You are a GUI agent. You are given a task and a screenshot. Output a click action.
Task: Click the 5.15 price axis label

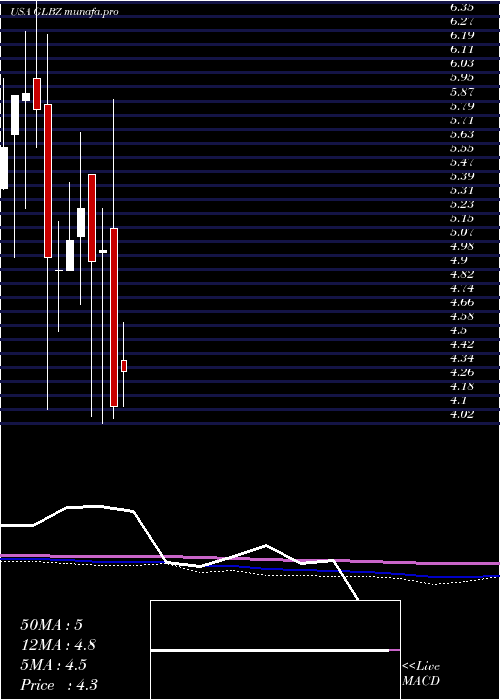pos(462,219)
